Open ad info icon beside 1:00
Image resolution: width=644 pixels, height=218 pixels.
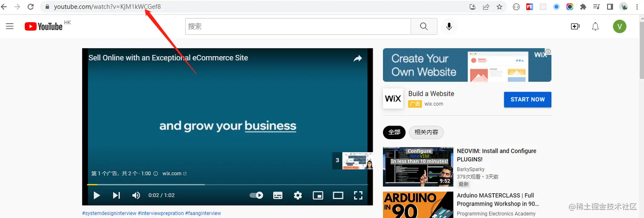155,174
